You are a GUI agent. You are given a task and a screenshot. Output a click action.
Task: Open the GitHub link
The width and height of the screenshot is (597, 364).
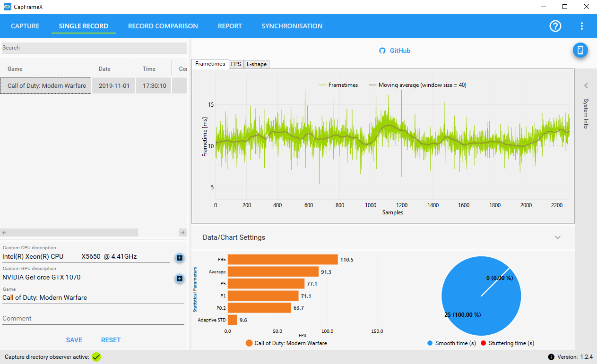(x=400, y=51)
